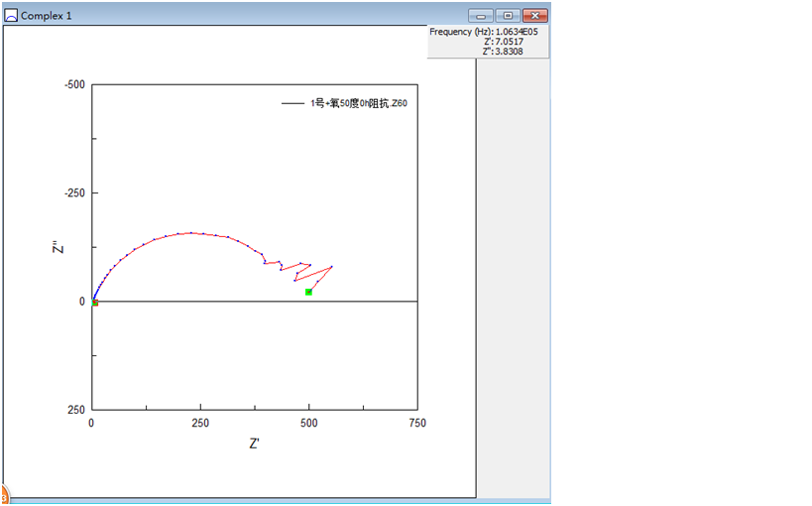Click the Z'' y-axis title

(x=58, y=247)
